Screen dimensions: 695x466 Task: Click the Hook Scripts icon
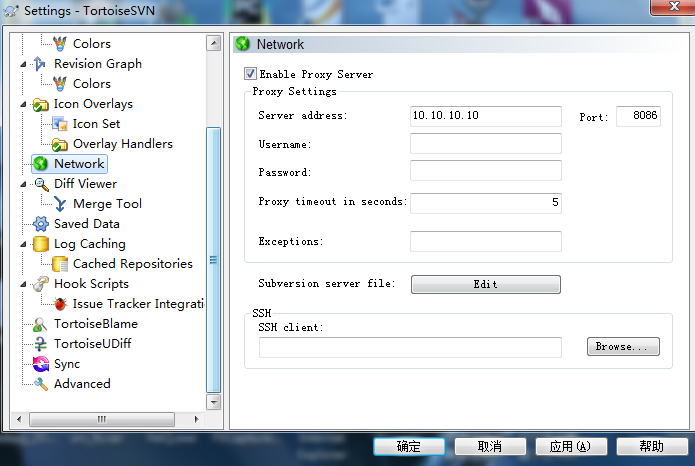pos(40,284)
